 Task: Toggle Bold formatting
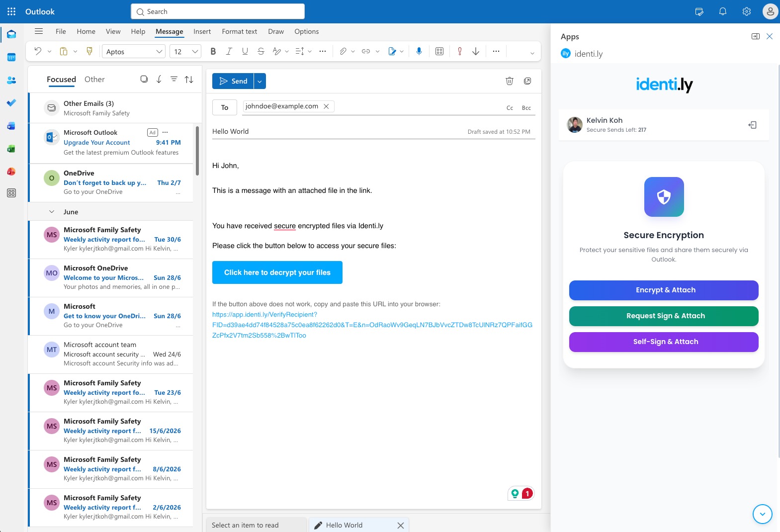213,51
